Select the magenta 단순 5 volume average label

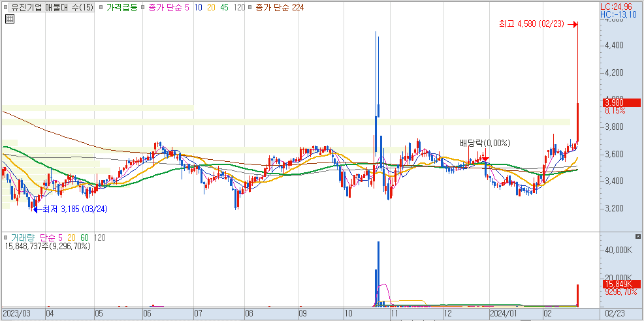tap(52, 237)
